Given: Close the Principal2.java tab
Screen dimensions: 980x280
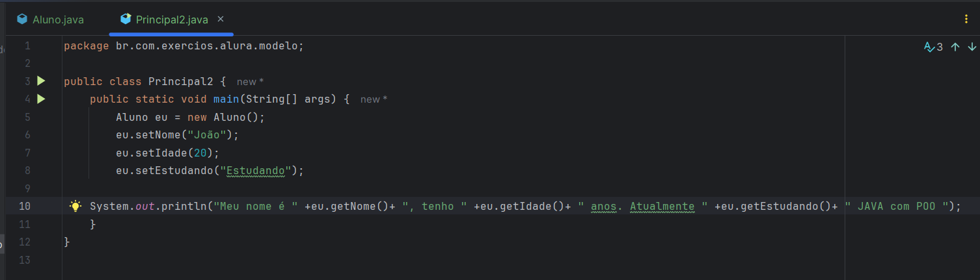Looking at the screenshot, I should click(221, 19).
